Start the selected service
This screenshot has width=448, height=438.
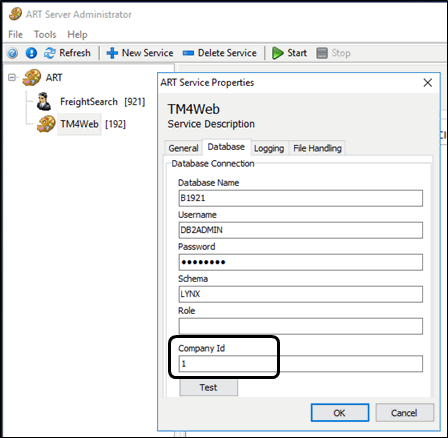[x=289, y=53]
